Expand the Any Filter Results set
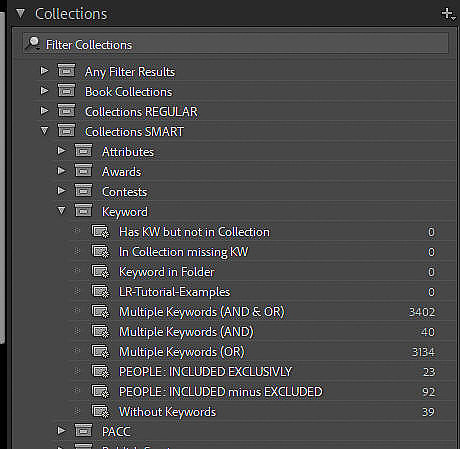 point(44,71)
